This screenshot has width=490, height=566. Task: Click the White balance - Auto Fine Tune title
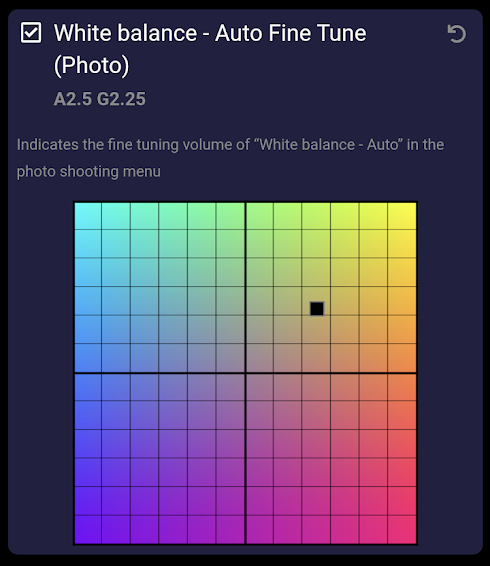[x=210, y=49]
